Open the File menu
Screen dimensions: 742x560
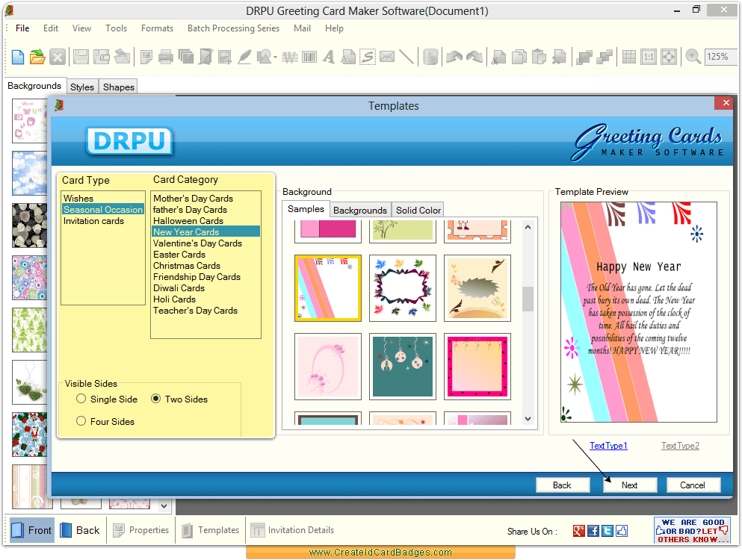click(22, 28)
